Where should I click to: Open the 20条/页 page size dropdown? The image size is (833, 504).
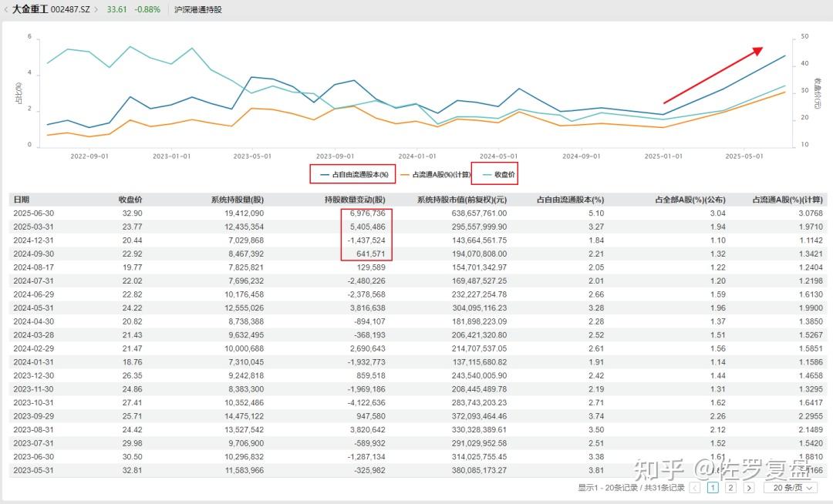(x=791, y=487)
